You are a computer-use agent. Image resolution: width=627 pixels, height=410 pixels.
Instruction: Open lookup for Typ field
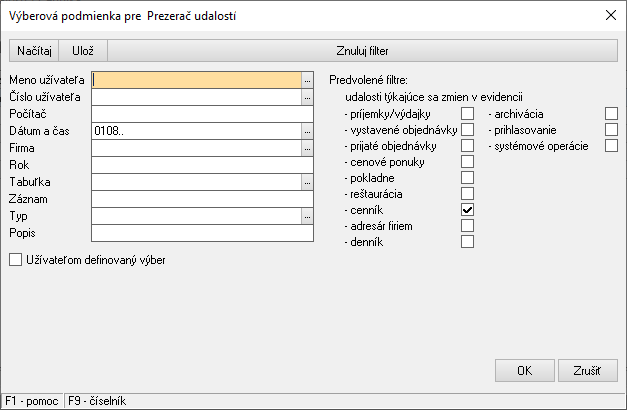(x=307, y=216)
